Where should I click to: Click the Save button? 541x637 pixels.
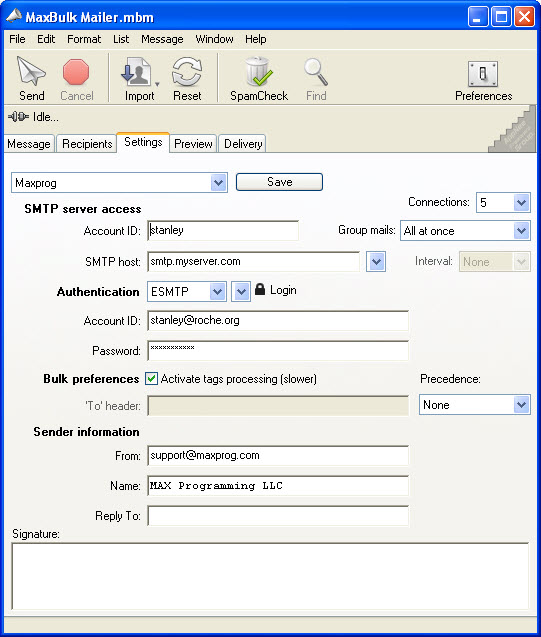279,182
